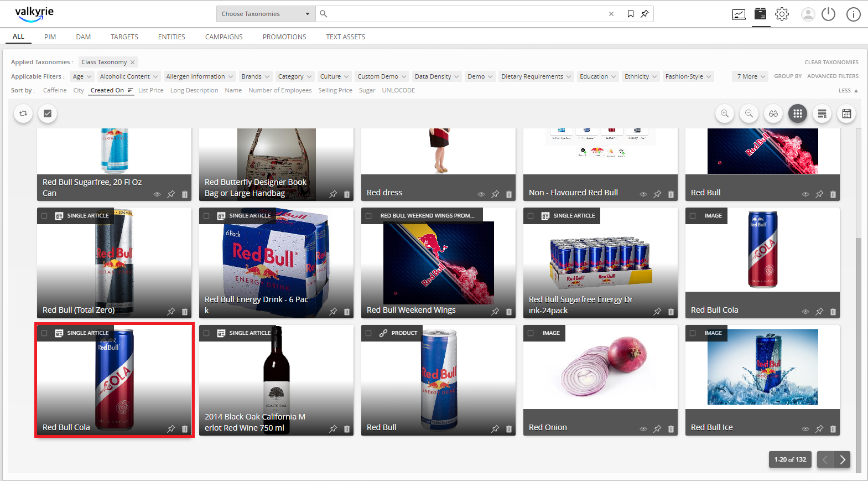Click the zoom in thumbnails button
Screen dimensions: 868x481
725,113
